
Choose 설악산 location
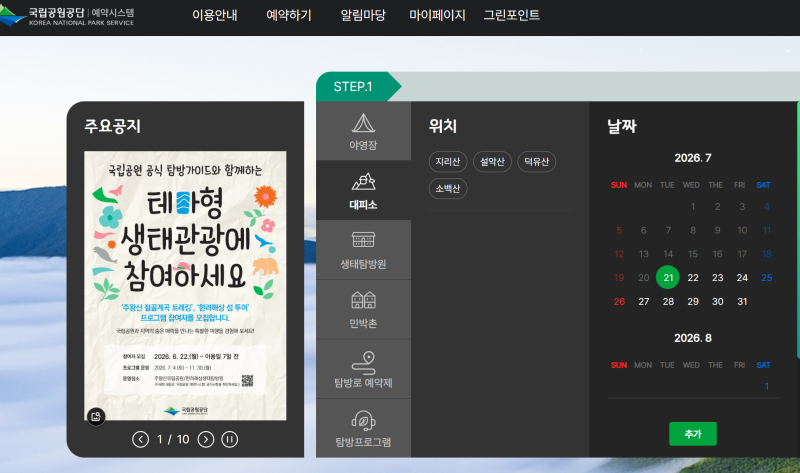coord(492,162)
